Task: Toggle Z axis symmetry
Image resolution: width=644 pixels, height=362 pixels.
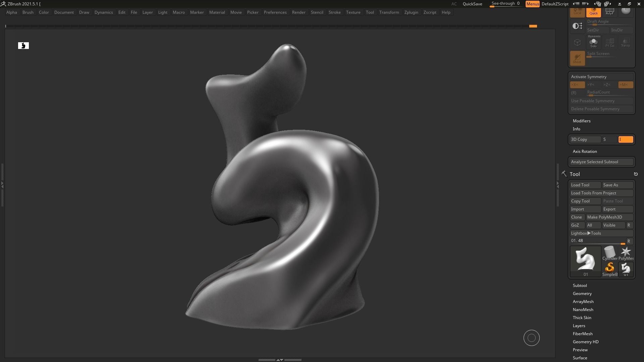Action: [609, 85]
